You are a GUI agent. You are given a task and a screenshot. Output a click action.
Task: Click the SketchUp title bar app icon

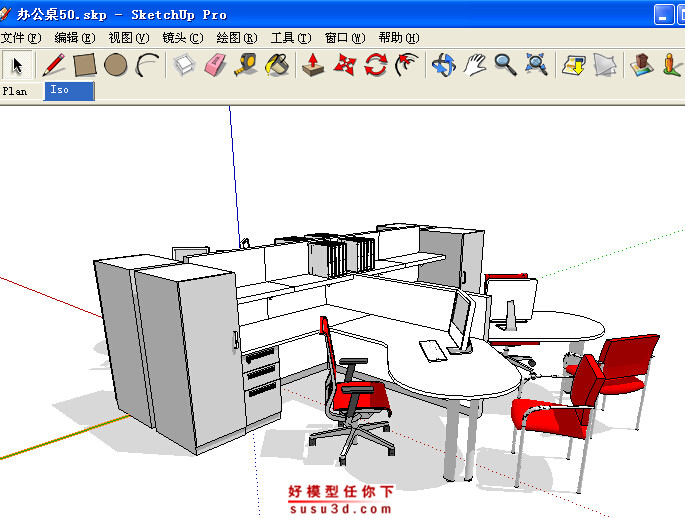click(x=4, y=14)
